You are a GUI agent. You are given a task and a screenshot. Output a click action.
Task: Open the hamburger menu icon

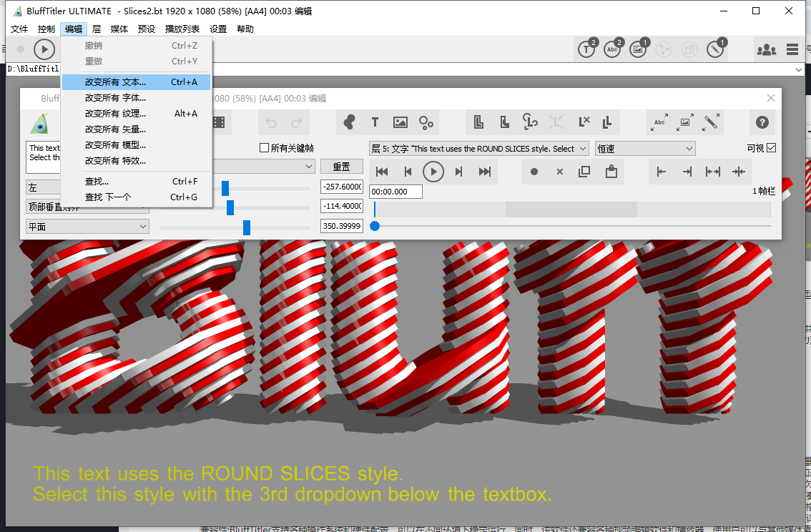pyautogui.click(x=792, y=49)
